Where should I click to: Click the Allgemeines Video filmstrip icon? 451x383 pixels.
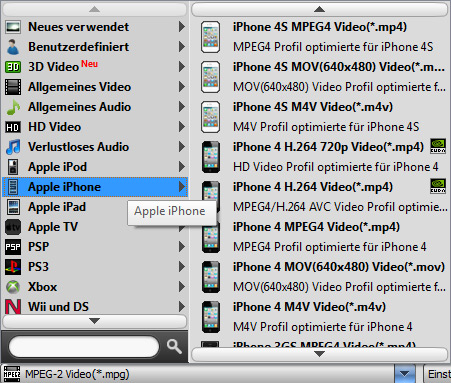pos(13,87)
